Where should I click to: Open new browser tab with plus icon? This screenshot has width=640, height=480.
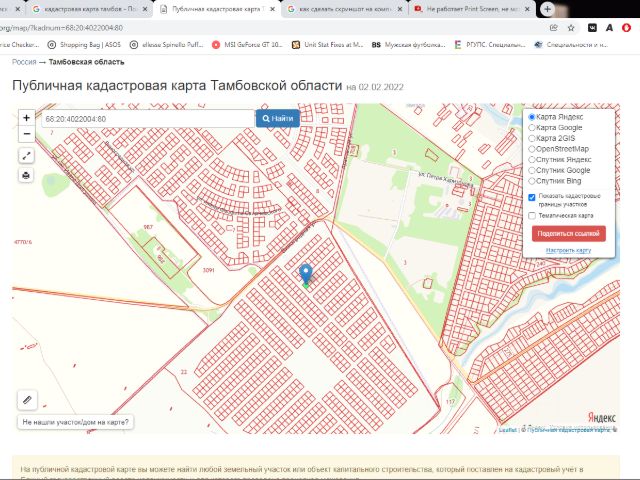coord(547,9)
